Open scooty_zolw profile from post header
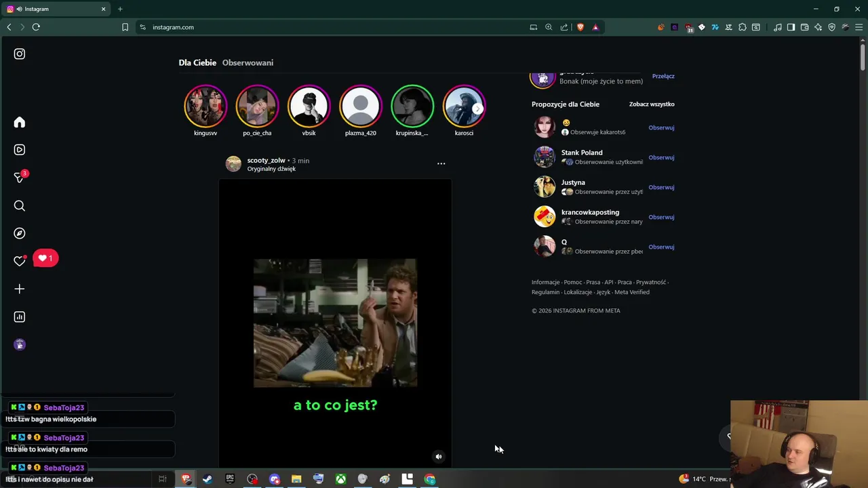The image size is (868, 488). (266, 161)
